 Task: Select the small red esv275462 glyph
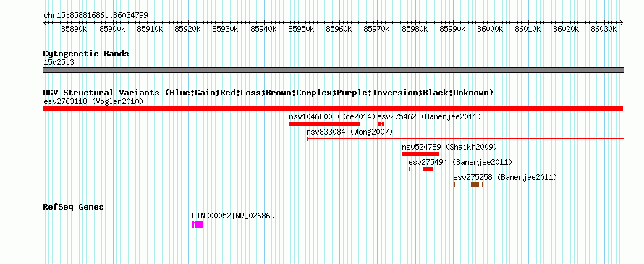click(x=381, y=124)
